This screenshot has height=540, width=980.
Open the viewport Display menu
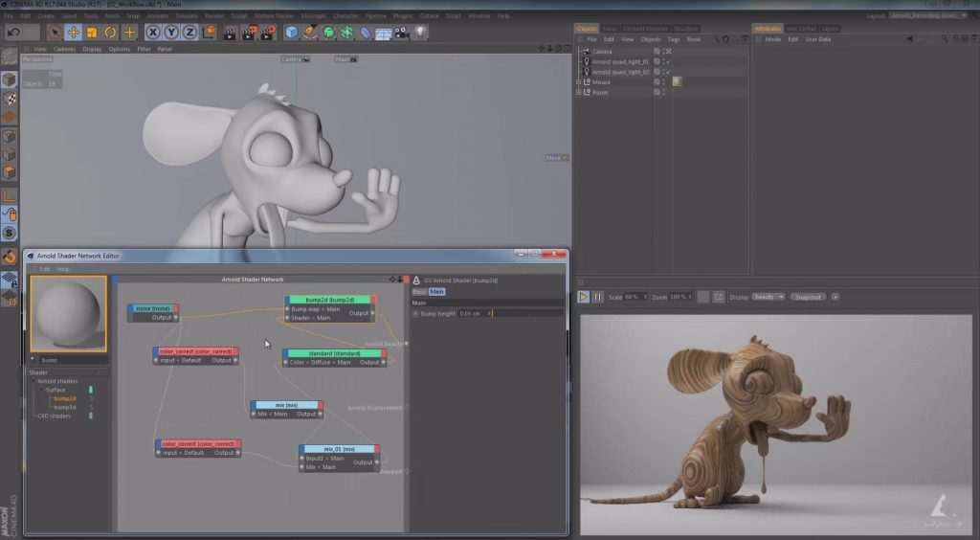click(92, 49)
